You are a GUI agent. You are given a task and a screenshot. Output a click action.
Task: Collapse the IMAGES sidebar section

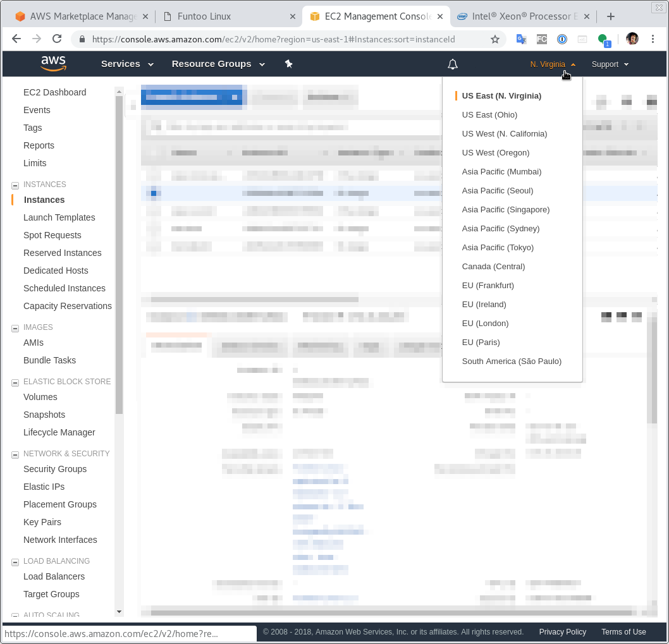[x=15, y=328]
